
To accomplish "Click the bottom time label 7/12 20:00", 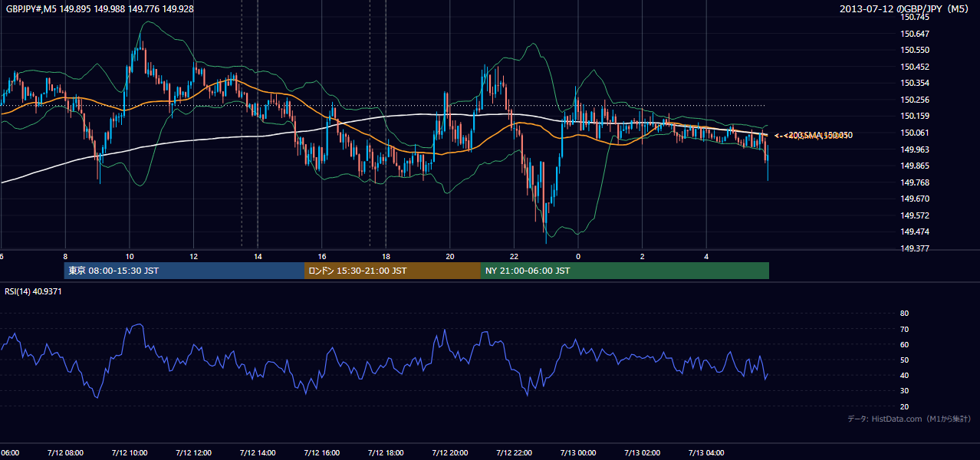I will tap(449, 453).
